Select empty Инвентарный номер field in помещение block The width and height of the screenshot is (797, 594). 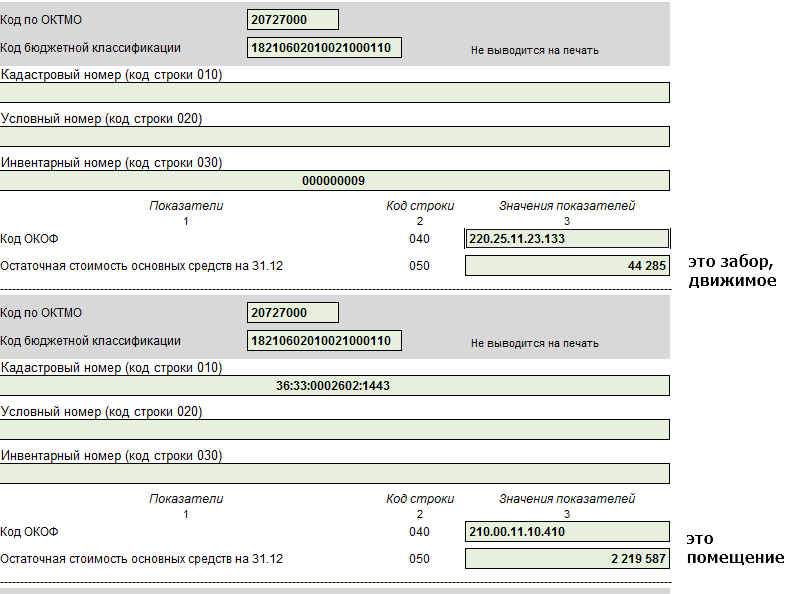point(335,474)
